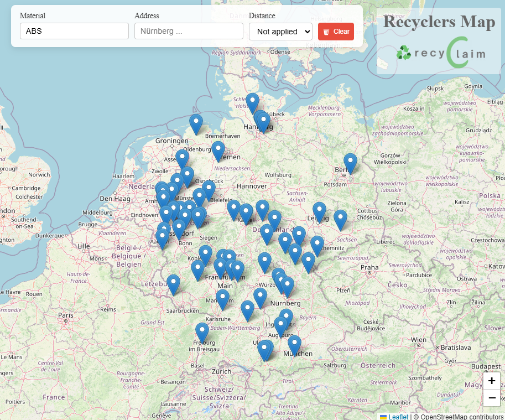
Task: Select the marker in Schleswig-Holstein north of Hamburg
Action: 252,103
